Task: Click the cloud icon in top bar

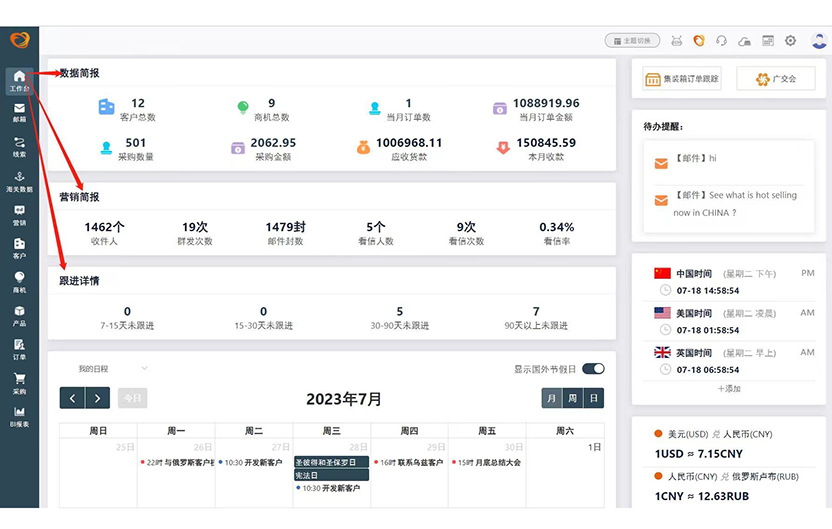Action: [744, 41]
